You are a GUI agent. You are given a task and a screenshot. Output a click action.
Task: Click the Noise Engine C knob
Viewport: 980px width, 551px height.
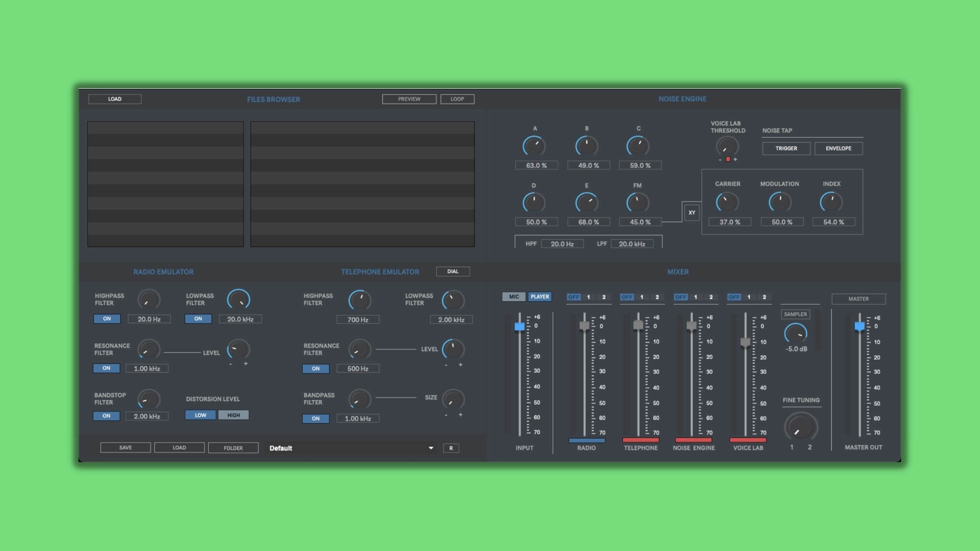coord(638,146)
